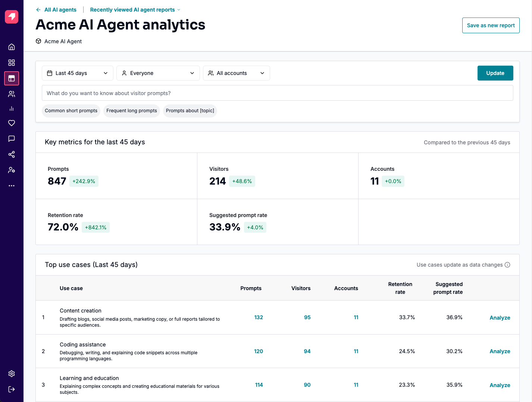Open the Home dashboard from the sidebar
This screenshot has width=532, height=402.
(x=11, y=47)
